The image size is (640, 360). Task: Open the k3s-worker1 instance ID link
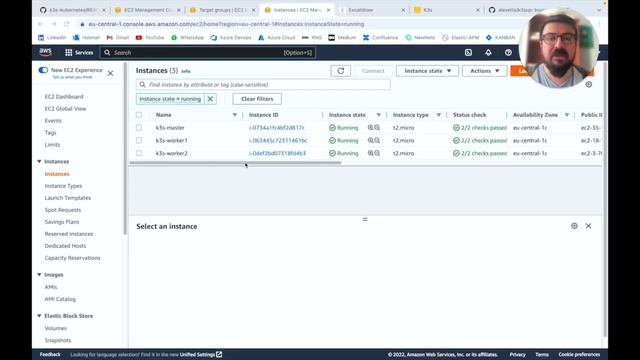pos(278,140)
